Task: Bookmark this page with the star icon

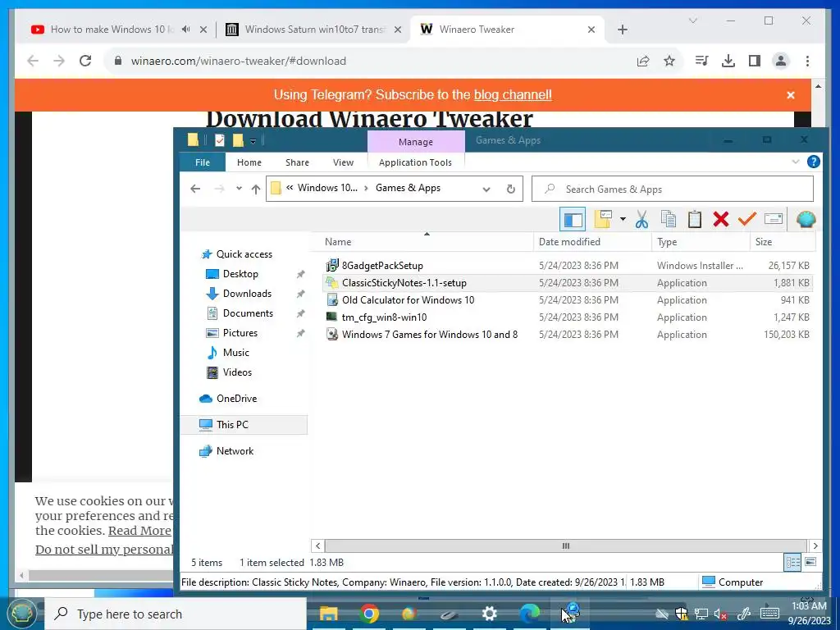Action: (x=669, y=61)
